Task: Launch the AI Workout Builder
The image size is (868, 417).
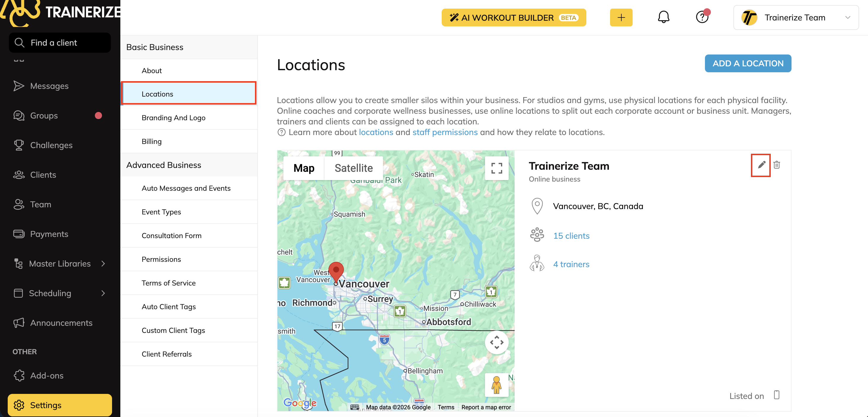Action: 513,17
